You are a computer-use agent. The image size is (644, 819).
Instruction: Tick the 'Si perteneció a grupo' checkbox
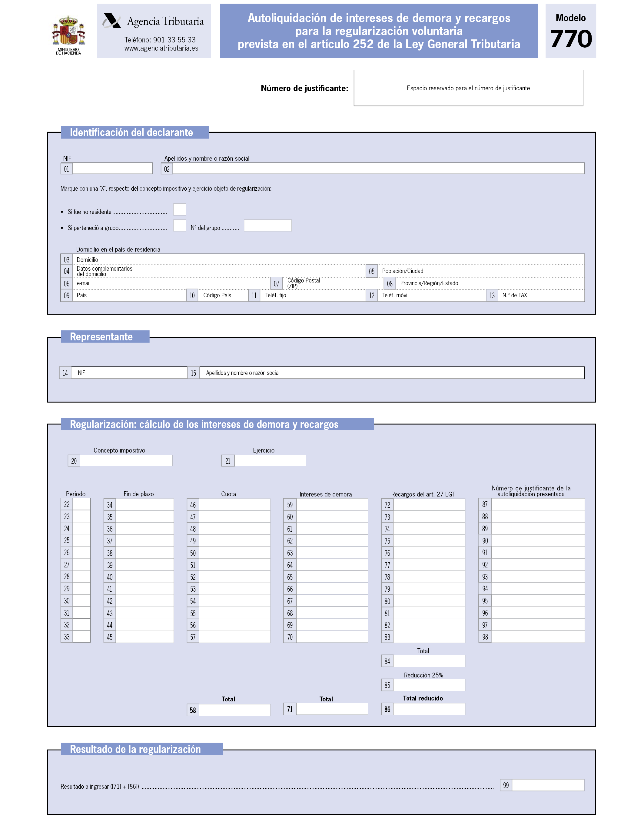tap(179, 226)
